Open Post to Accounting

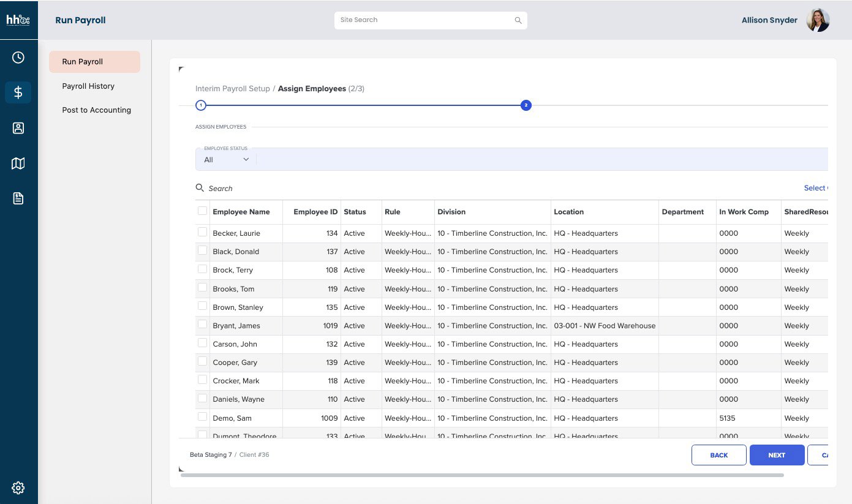pyautogui.click(x=96, y=110)
